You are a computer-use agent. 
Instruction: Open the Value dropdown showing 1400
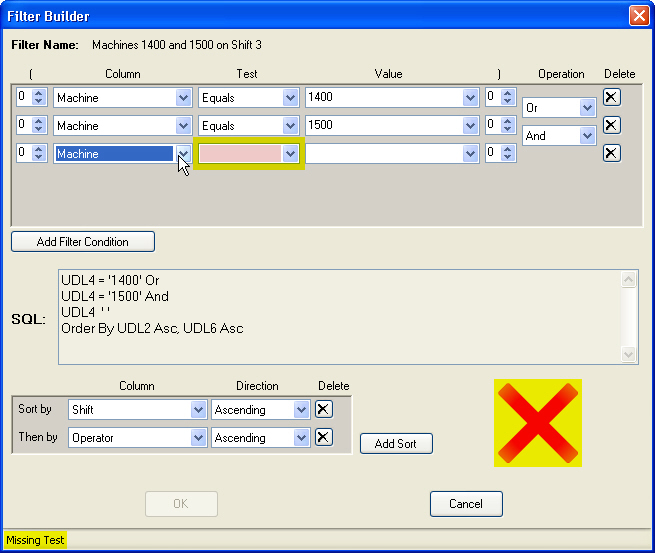(470, 98)
